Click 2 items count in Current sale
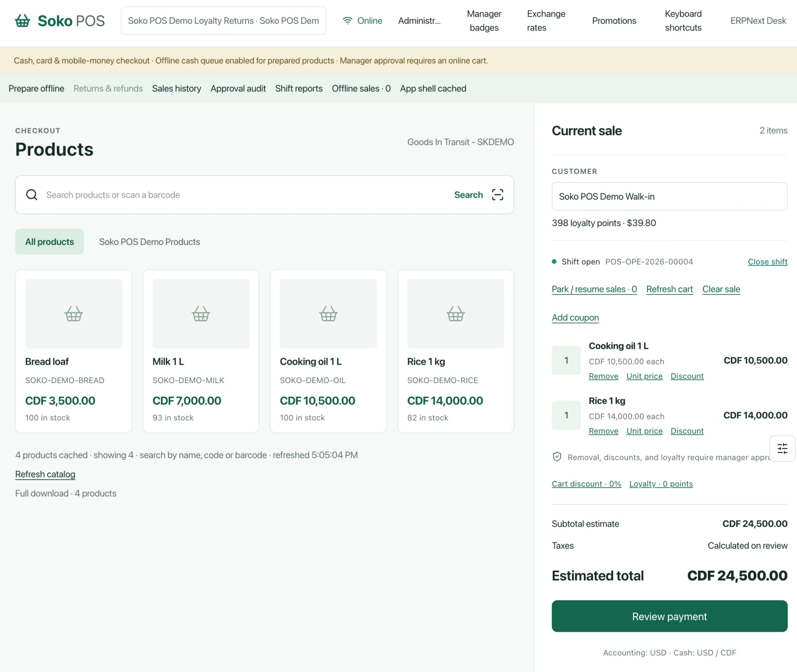 [x=774, y=131]
